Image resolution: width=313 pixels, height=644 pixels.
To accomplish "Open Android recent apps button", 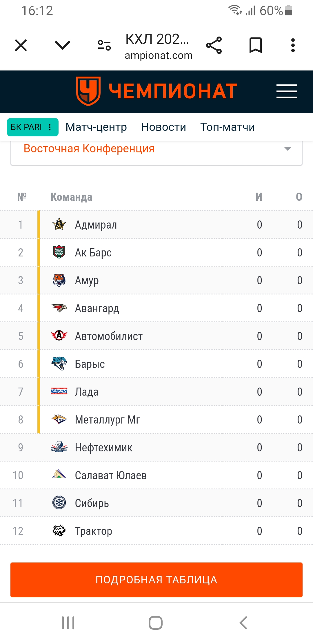I will click(68, 623).
